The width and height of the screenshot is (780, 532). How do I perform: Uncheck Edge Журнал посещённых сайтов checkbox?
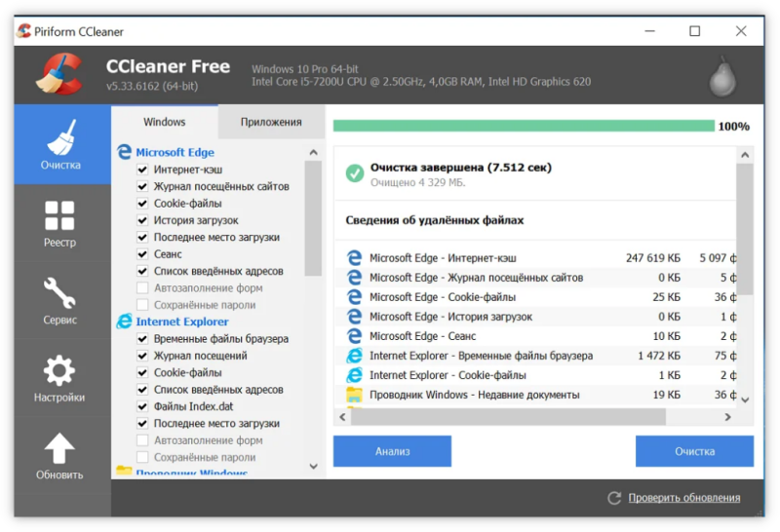coord(142,186)
